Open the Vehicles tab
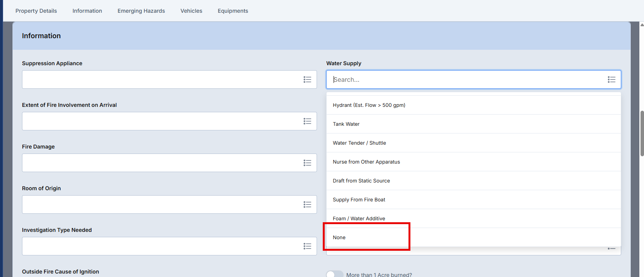Image resolution: width=644 pixels, height=277 pixels. click(191, 11)
